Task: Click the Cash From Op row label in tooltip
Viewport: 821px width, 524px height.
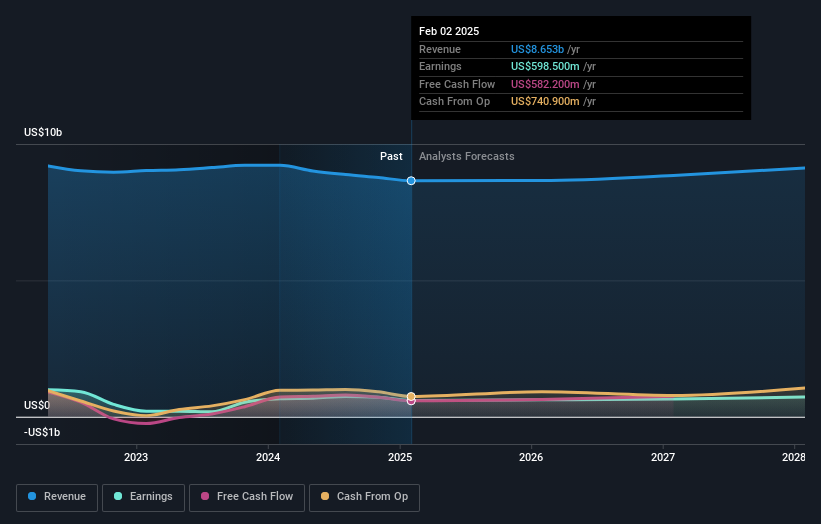Action: tap(454, 102)
